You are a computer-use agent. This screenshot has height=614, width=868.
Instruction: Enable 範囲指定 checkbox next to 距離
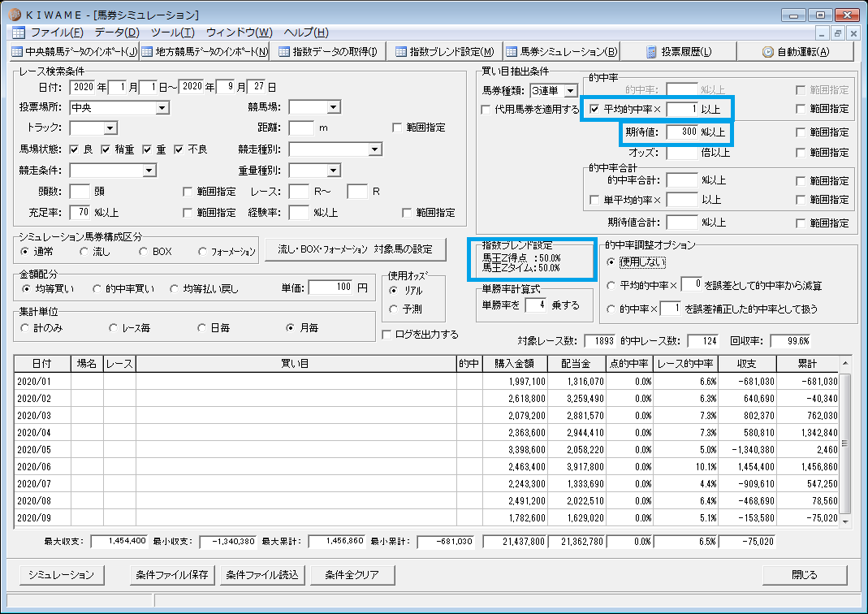click(x=397, y=128)
